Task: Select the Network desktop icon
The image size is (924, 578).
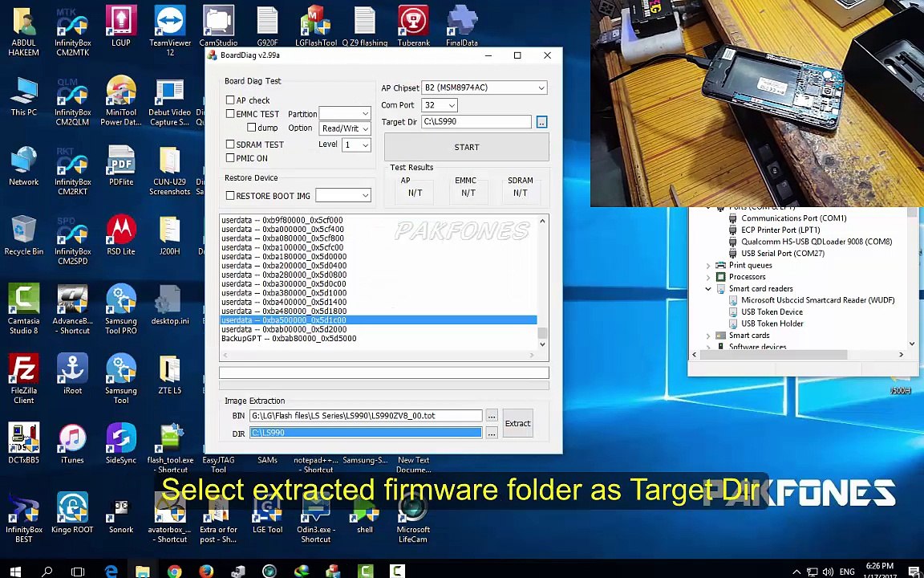Action: [x=23, y=165]
